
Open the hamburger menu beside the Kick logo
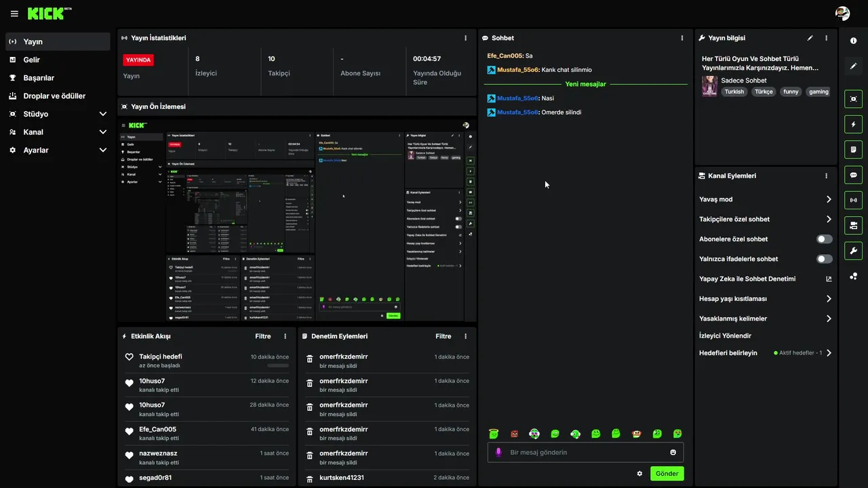[x=14, y=14]
